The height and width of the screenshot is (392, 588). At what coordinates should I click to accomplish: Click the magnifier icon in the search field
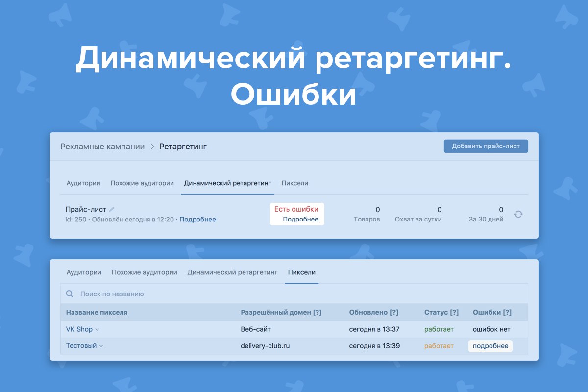click(x=70, y=294)
